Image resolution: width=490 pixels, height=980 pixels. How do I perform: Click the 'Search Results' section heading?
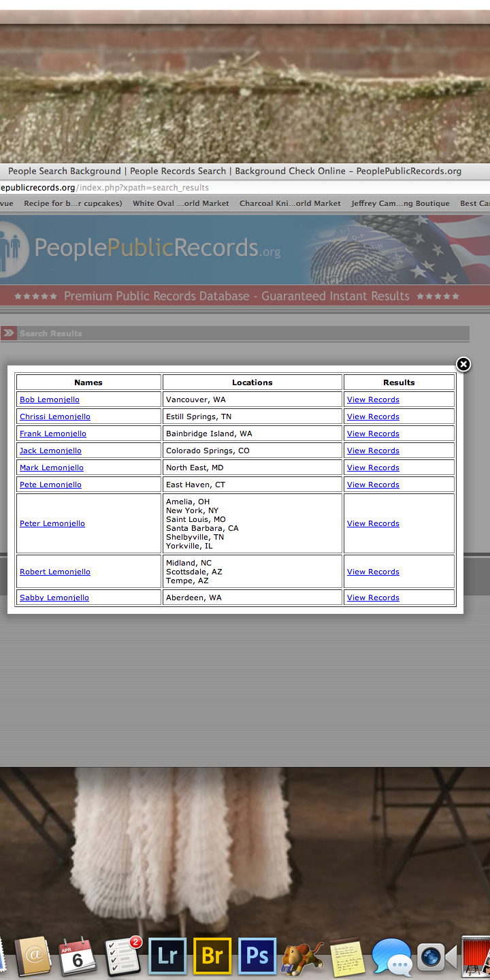(51, 333)
